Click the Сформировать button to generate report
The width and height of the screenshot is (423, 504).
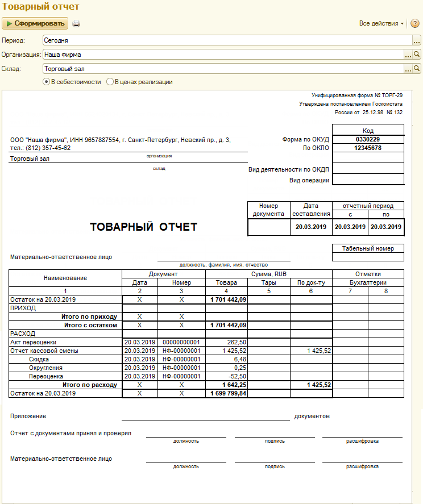point(35,23)
